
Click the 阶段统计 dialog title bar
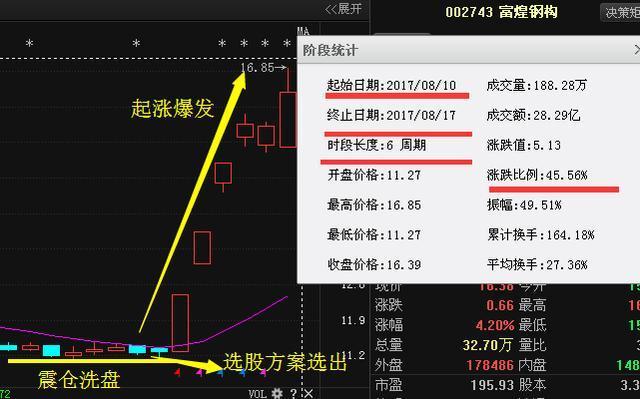click(469, 50)
